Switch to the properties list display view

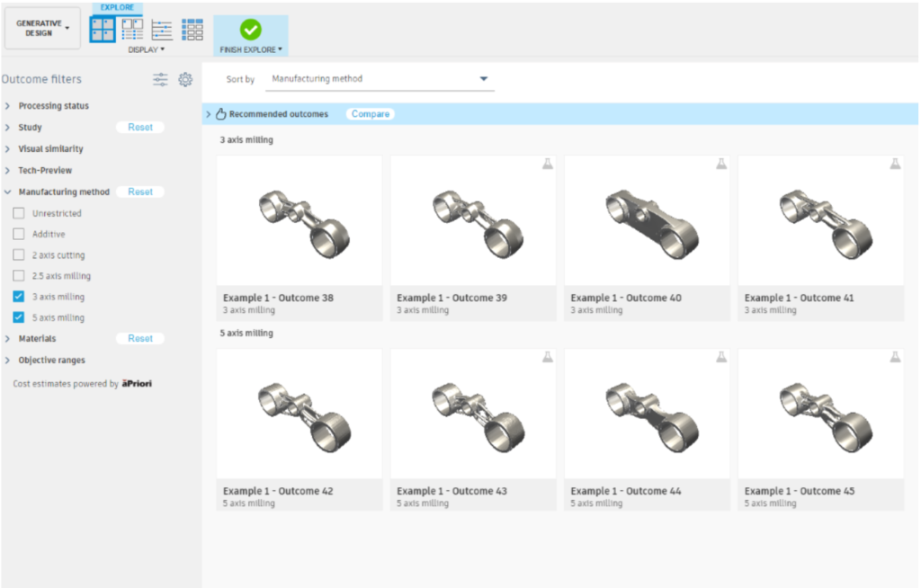pos(162,29)
